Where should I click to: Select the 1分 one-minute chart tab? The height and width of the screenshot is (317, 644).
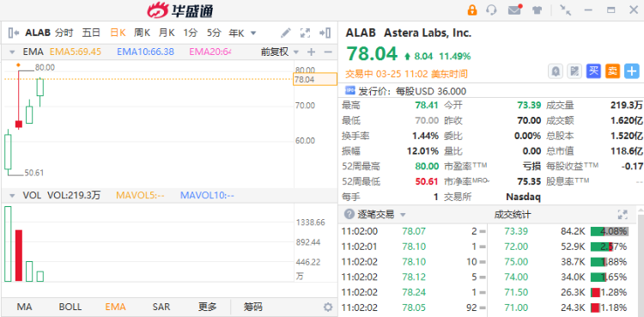(x=190, y=33)
